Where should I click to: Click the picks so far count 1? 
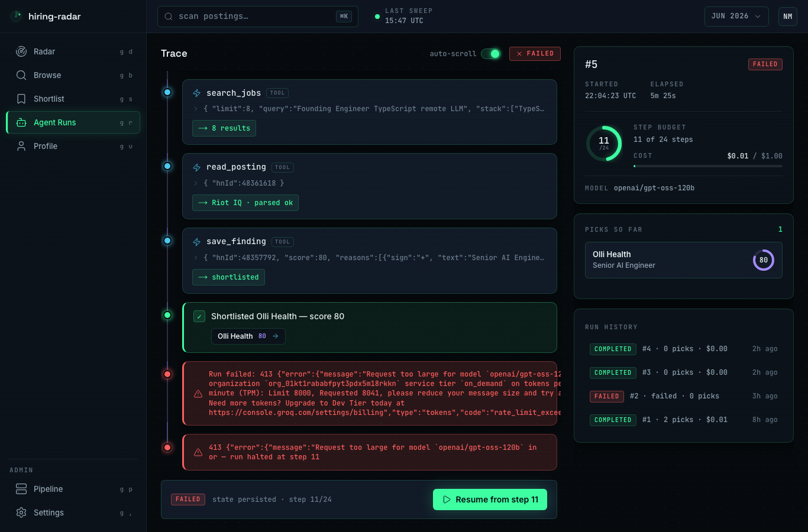point(780,229)
